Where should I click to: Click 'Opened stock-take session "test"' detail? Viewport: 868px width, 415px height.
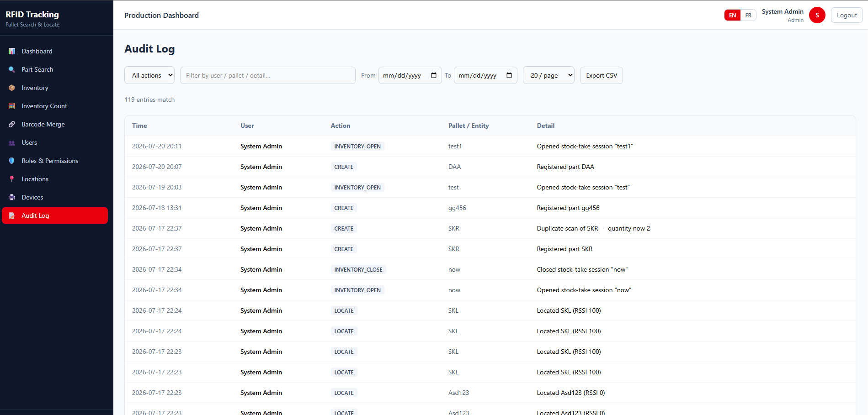583,187
